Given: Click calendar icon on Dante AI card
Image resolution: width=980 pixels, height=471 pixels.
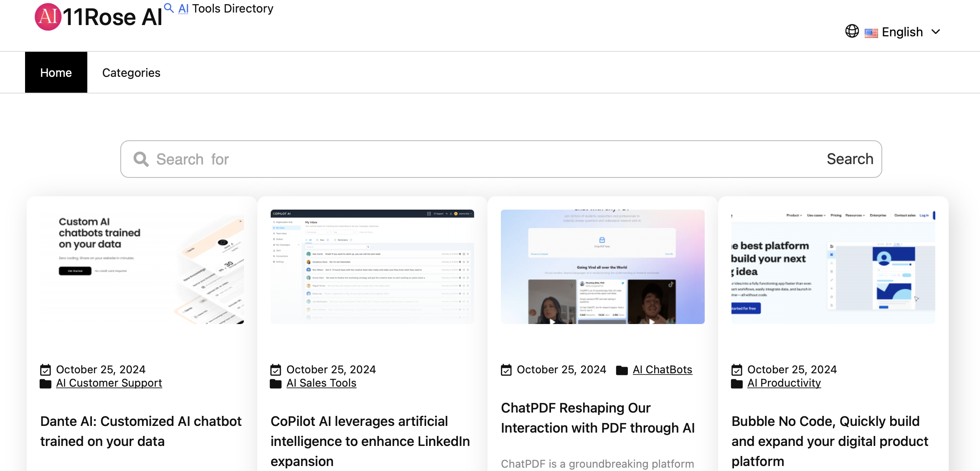Looking at the screenshot, I should point(46,370).
